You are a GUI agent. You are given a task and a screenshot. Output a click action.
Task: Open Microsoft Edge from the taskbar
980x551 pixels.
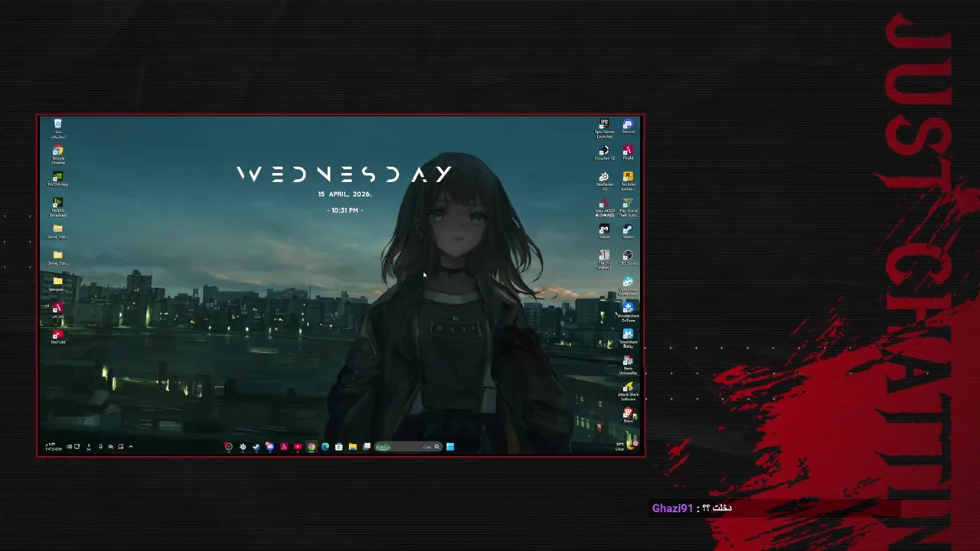point(325,447)
